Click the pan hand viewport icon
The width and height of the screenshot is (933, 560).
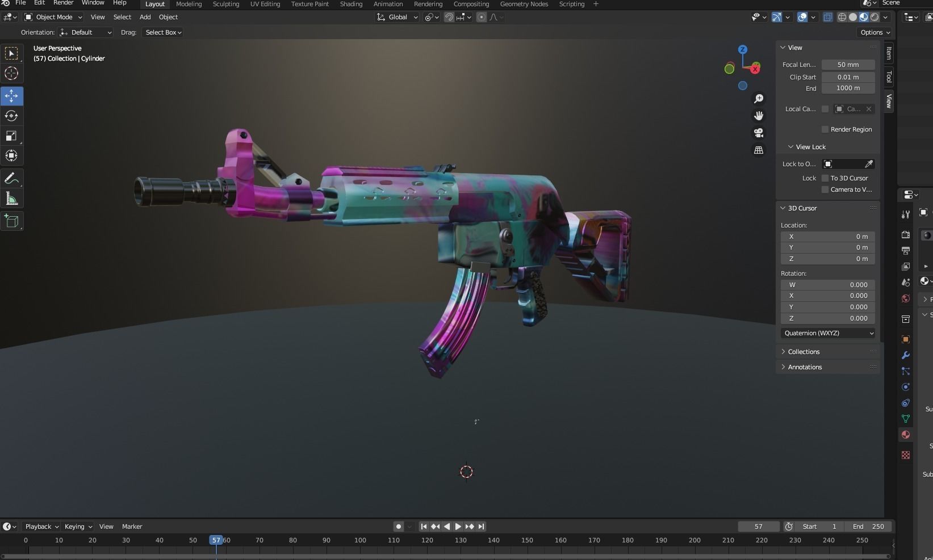[759, 116]
